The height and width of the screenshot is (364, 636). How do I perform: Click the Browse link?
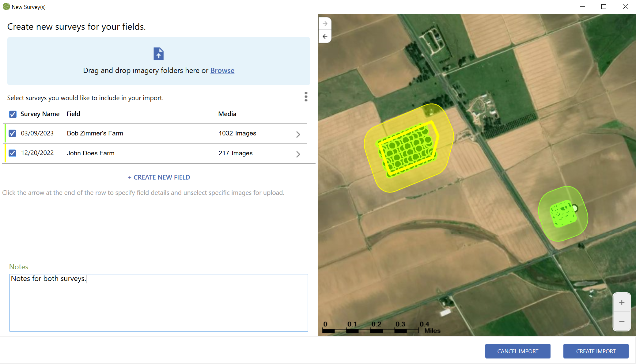click(222, 70)
